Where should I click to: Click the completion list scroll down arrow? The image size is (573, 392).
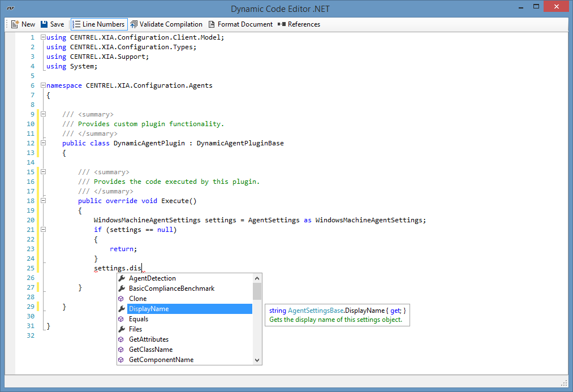pyautogui.click(x=257, y=360)
